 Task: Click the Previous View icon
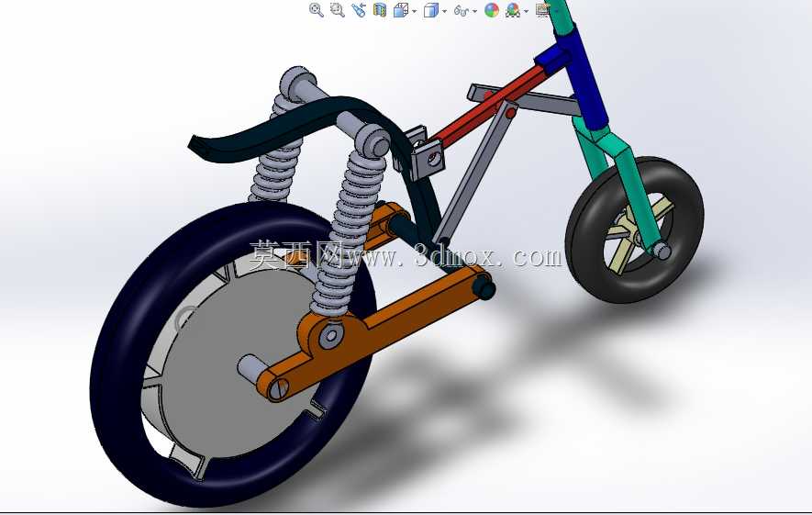pyautogui.click(x=359, y=10)
